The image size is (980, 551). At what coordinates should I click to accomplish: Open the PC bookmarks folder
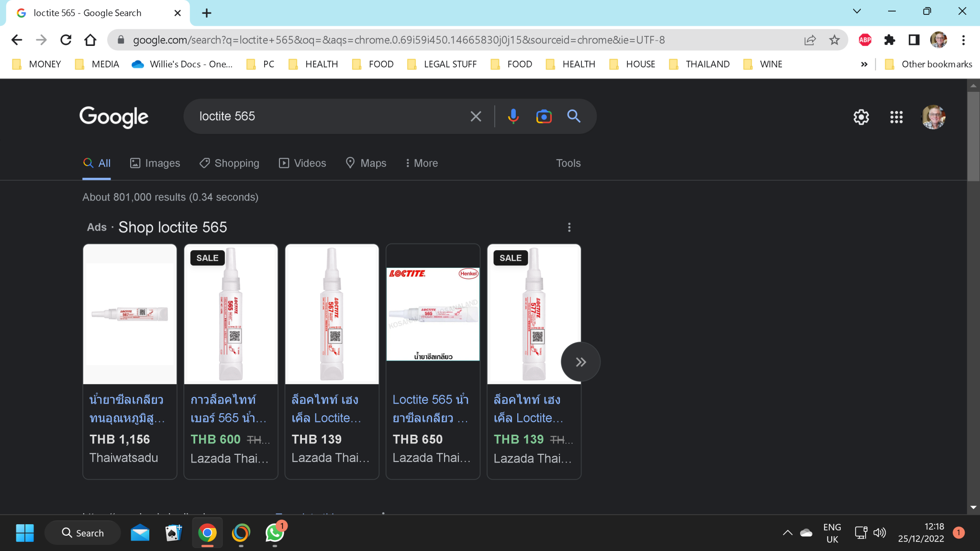(260, 64)
